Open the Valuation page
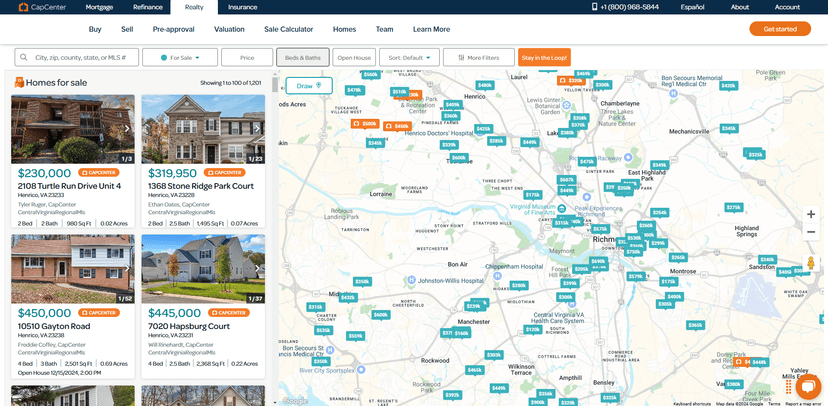Screen dimensions: 828x406 click(229, 30)
